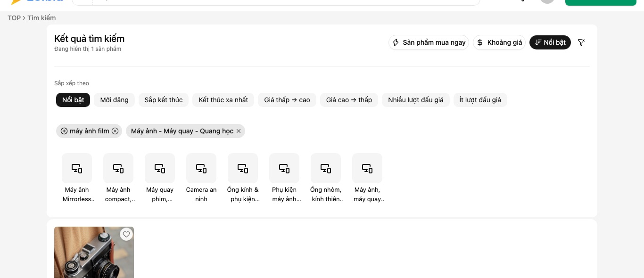
Task: Choose the Kết thúc xa nhất sort option
Action: [x=223, y=100]
